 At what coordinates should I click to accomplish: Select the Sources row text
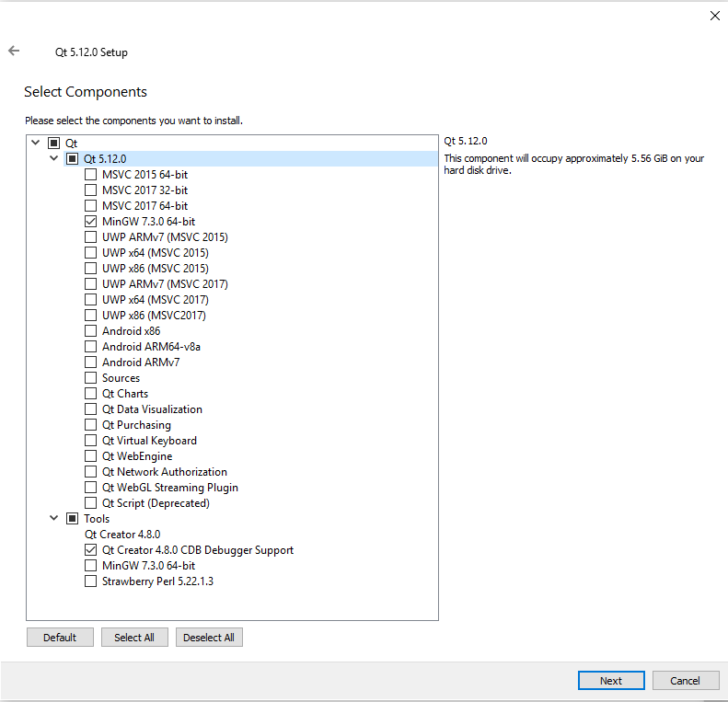(x=121, y=378)
